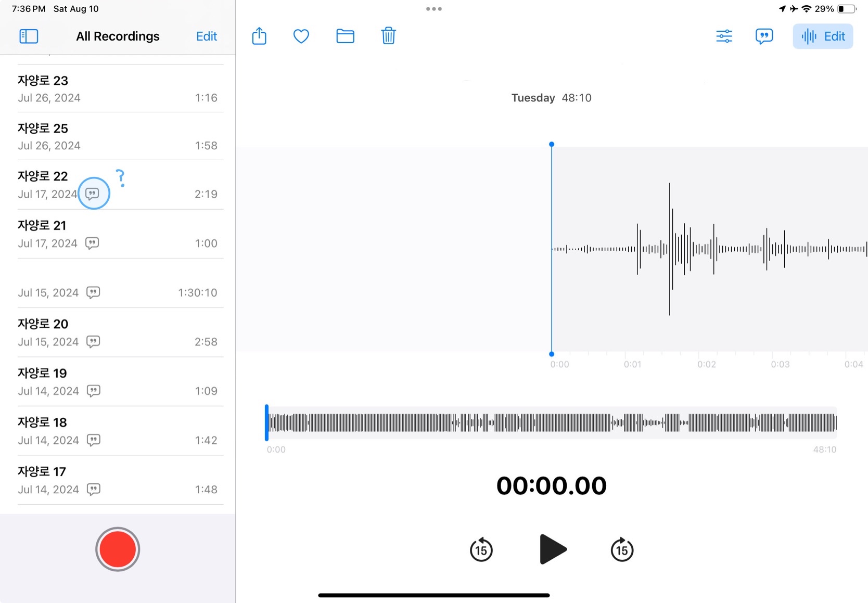Start new recording with red button
Screen dimensions: 868x603
point(118,549)
